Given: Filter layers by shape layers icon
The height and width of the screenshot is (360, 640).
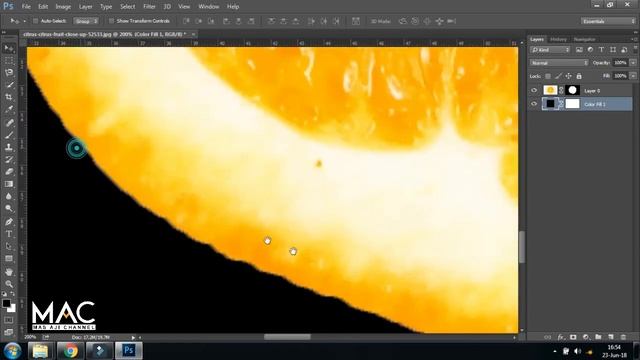Looking at the screenshot, I should coord(613,50).
